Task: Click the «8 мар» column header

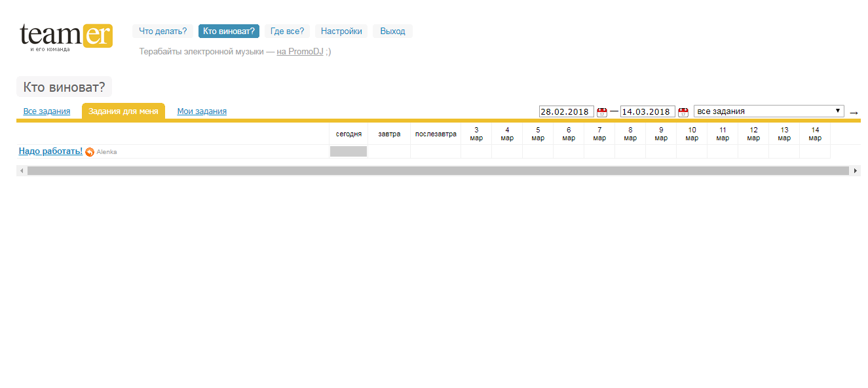Action: click(x=630, y=134)
